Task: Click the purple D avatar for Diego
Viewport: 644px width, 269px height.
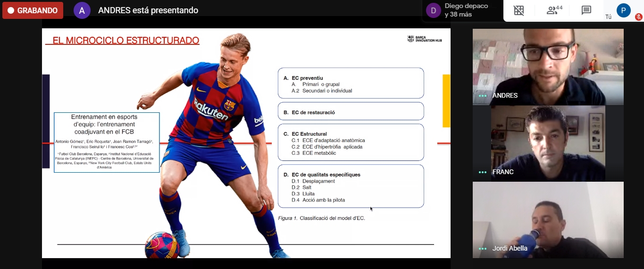Action: pos(433,10)
